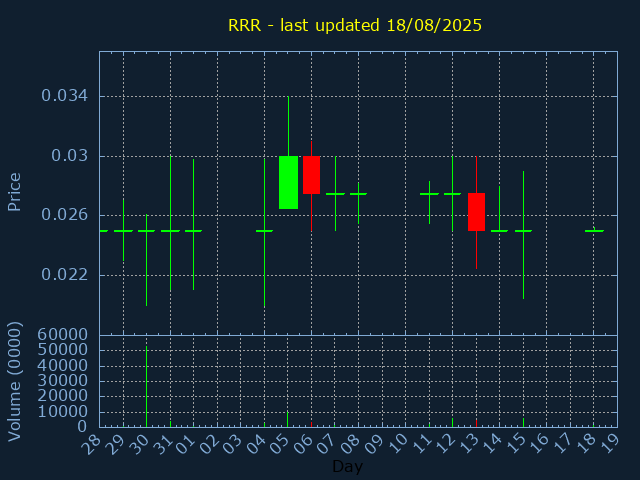Click the 40000 volume axis label
The height and width of the screenshot is (480, 640).
click(x=62, y=365)
